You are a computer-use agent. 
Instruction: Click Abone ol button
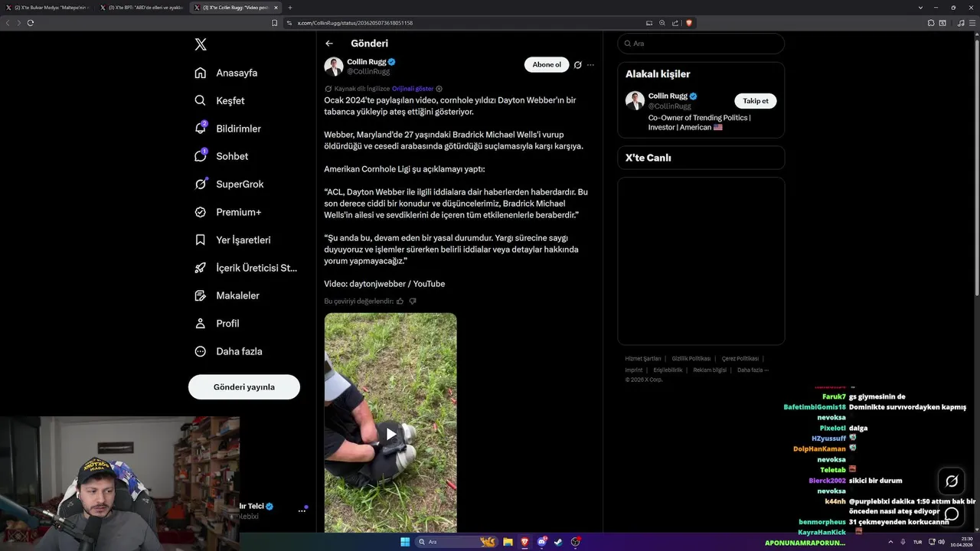(x=547, y=65)
